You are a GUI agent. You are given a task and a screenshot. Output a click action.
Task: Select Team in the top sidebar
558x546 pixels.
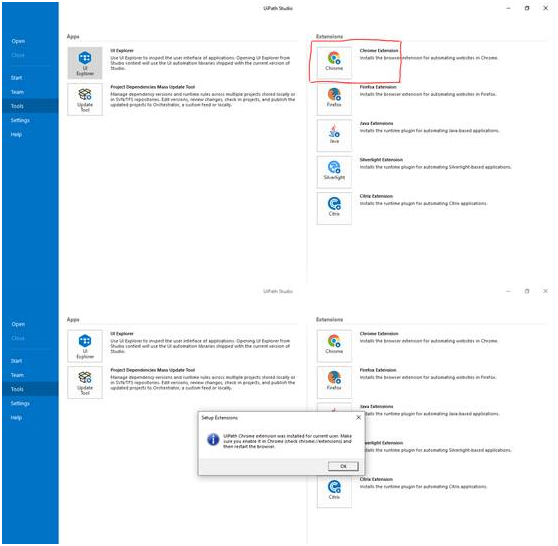(x=17, y=92)
